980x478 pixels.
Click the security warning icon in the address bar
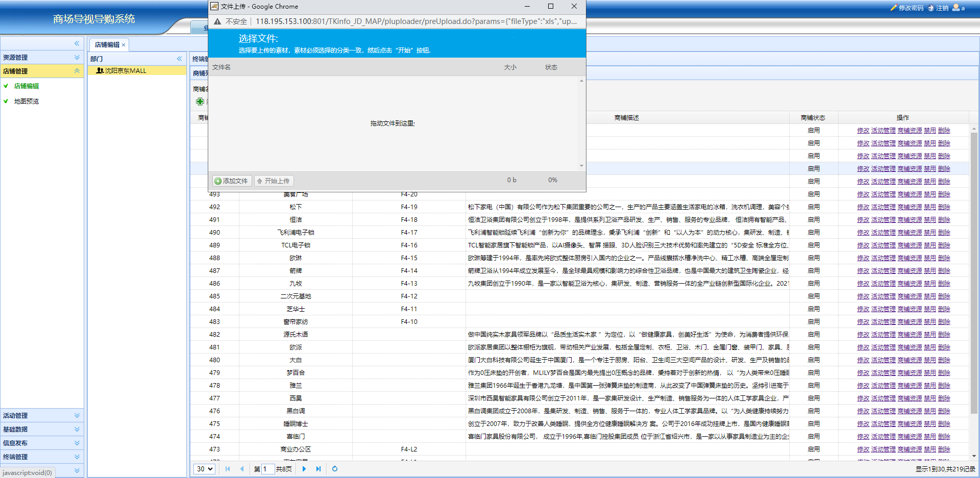click(x=217, y=21)
